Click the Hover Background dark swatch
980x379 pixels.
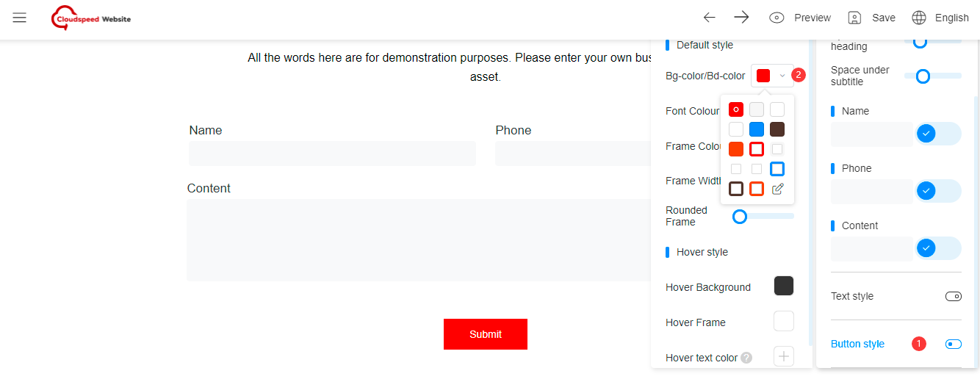coord(784,286)
